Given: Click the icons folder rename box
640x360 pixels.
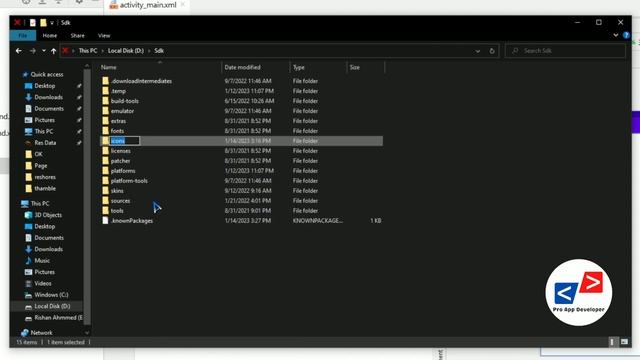Looking at the screenshot, I should pyautogui.click(x=124, y=141).
